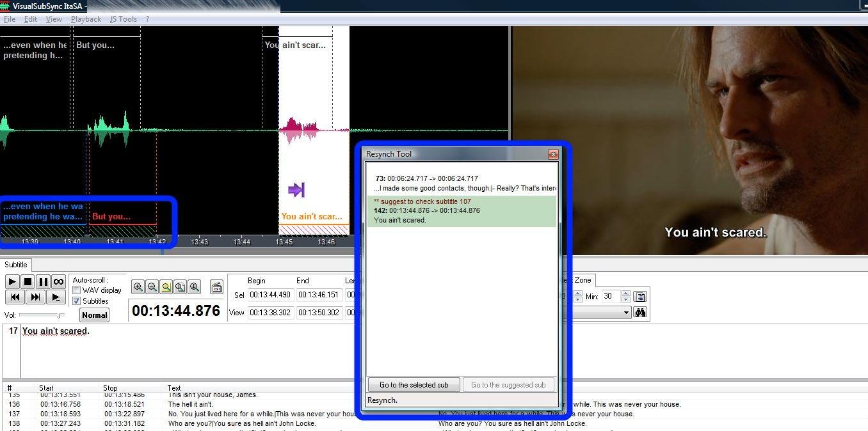The width and height of the screenshot is (868, 431).
Task: Click the horizontal scrollbar thumb under waveform
Action: 162,251
